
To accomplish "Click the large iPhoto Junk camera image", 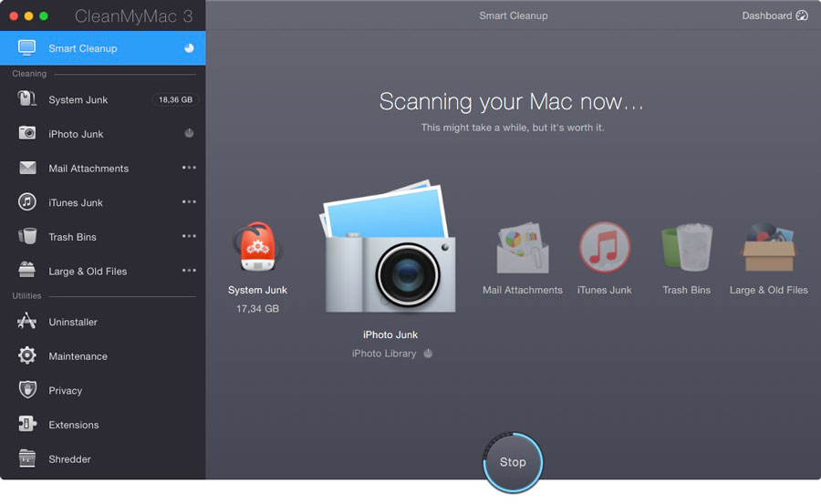I will pyautogui.click(x=389, y=247).
